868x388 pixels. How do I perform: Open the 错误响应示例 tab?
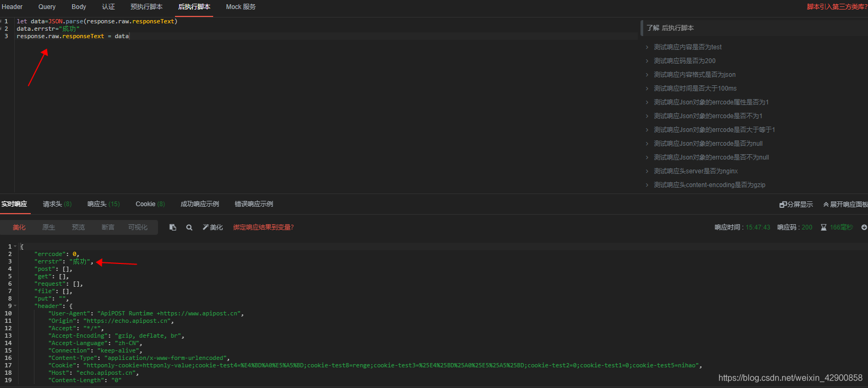254,204
